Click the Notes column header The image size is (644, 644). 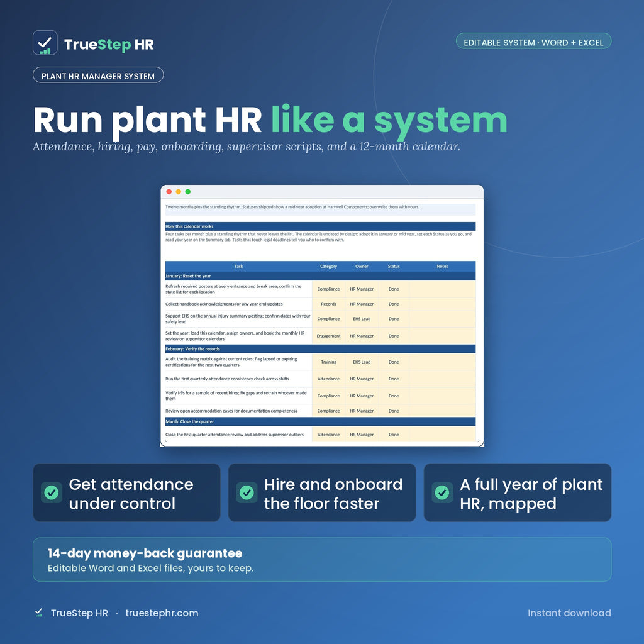pyautogui.click(x=442, y=266)
